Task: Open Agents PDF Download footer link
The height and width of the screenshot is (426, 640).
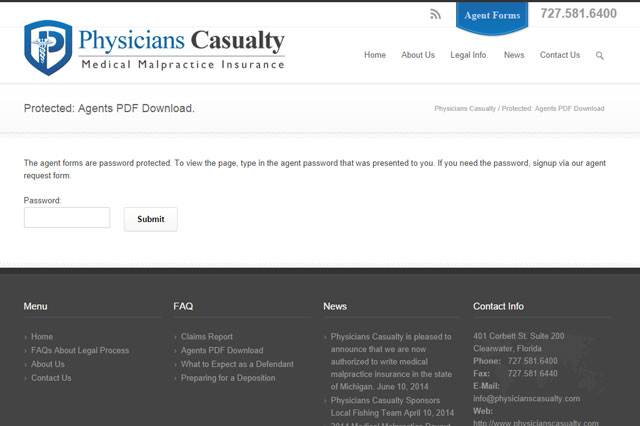Action: 222,351
